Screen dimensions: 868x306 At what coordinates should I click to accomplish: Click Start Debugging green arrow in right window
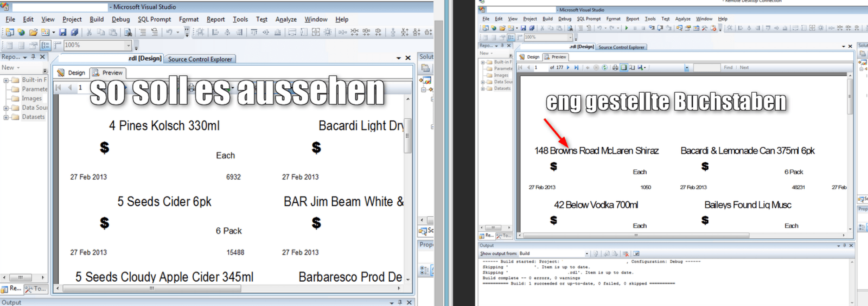click(x=626, y=28)
